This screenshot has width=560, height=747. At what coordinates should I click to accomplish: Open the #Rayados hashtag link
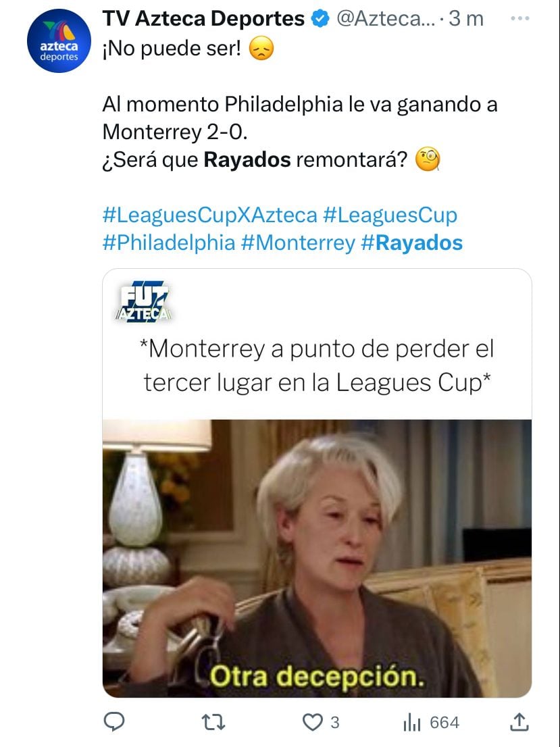pos(412,243)
